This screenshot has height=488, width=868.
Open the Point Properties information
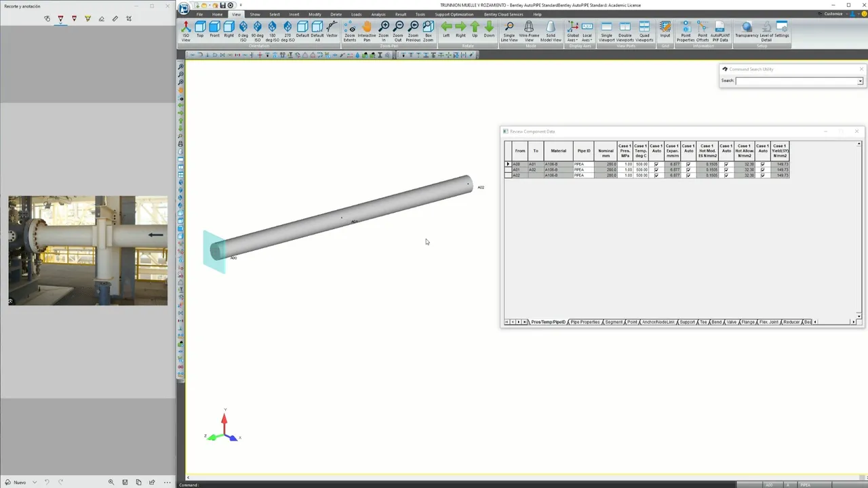686,31
